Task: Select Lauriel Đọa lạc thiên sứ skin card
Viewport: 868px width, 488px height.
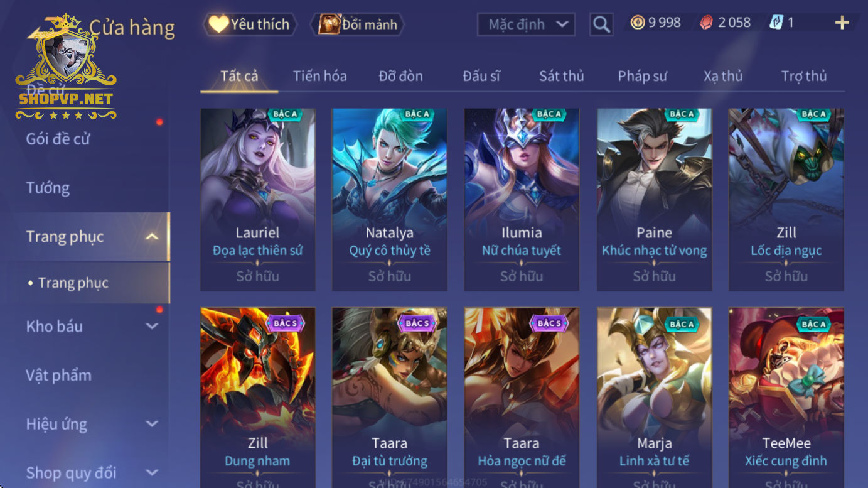Action: click(x=257, y=200)
